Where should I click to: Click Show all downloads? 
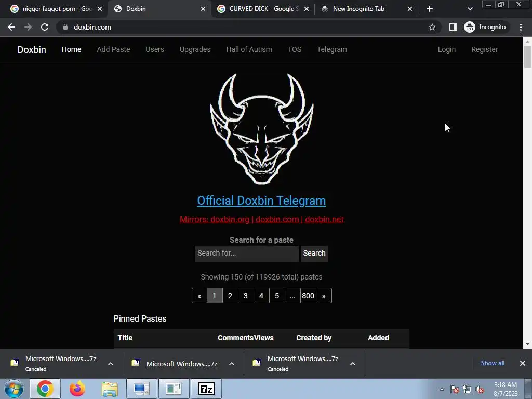click(x=493, y=363)
